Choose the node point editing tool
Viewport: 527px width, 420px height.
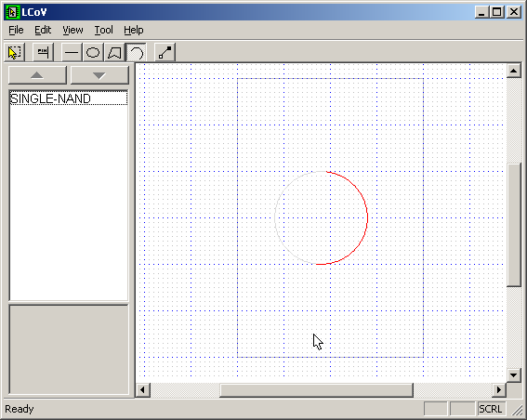coord(165,52)
